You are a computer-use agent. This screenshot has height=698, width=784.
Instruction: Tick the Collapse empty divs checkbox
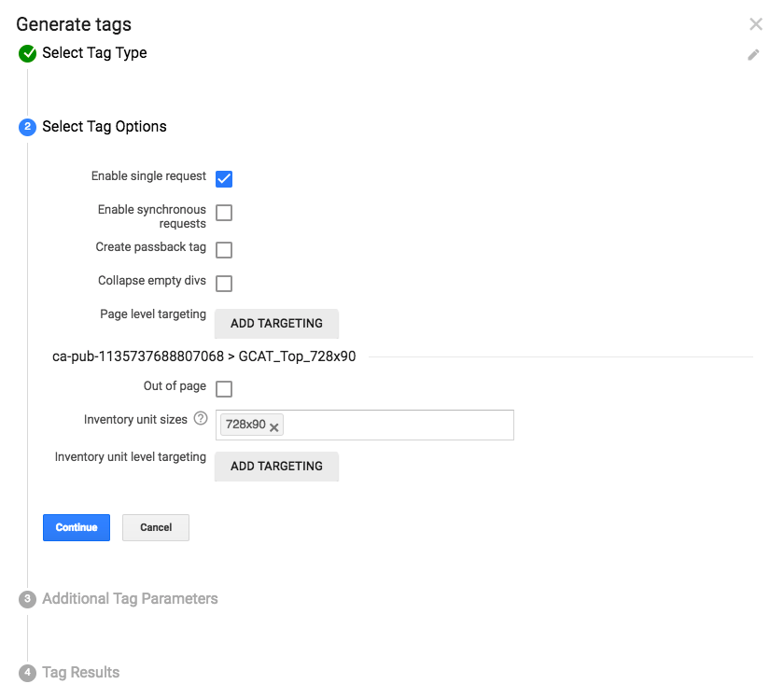coord(224,284)
